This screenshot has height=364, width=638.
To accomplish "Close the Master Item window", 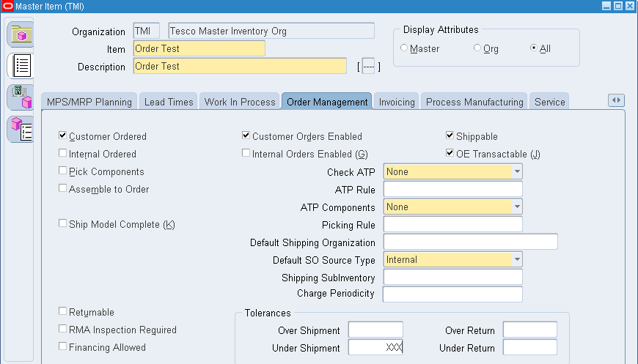I will point(630,6).
